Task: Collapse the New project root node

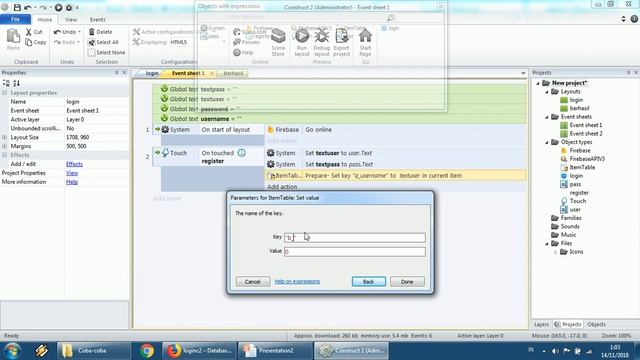Action: [x=538, y=83]
